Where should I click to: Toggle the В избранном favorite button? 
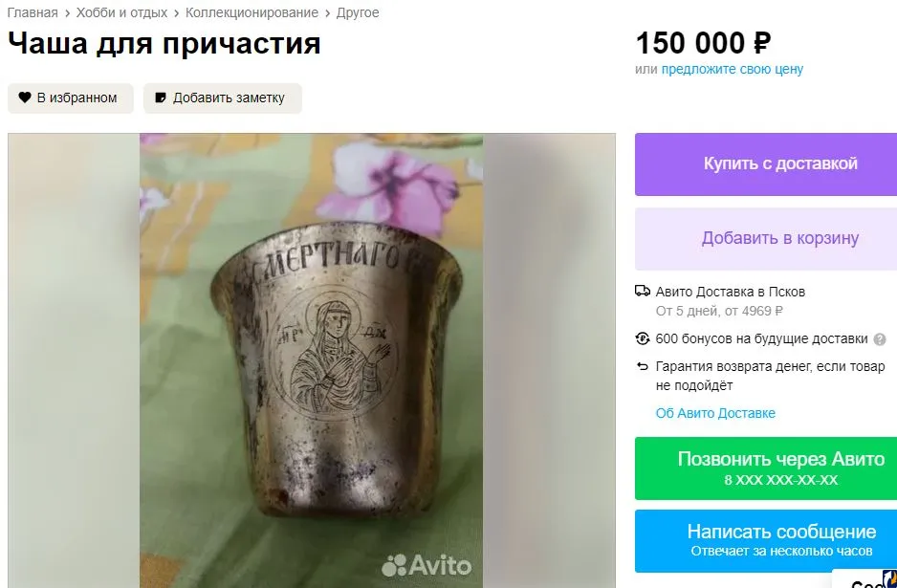coord(71,98)
